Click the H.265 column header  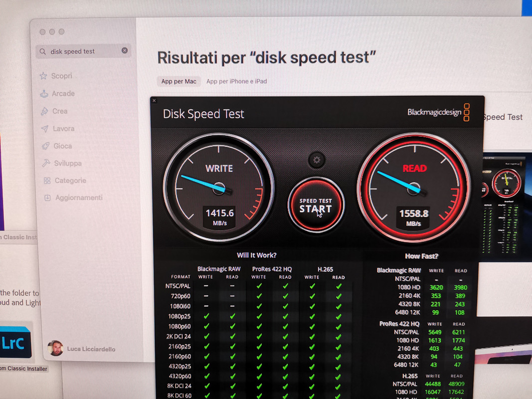tap(325, 269)
